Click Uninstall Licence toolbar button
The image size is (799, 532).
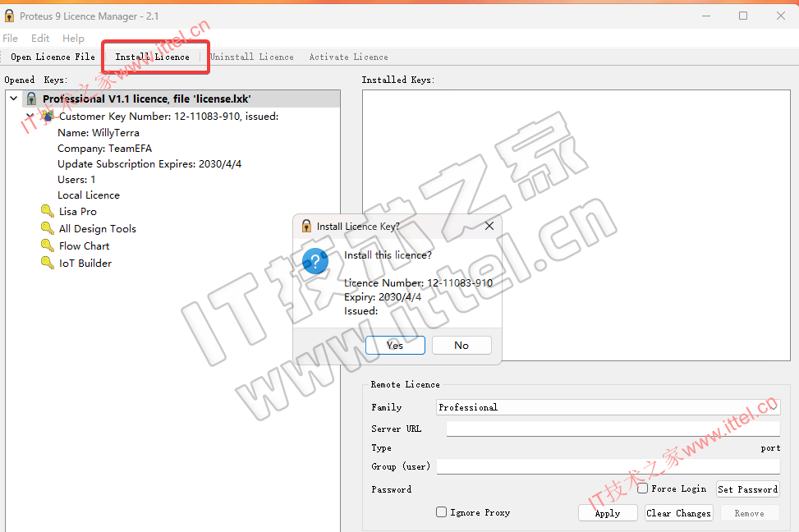(252, 57)
